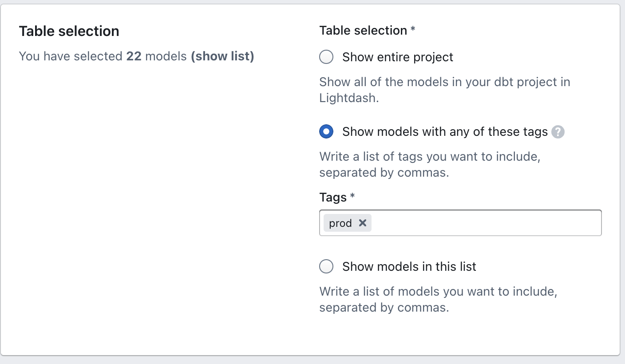Click the help icon beside the tags option

pyautogui.click(x=558, y=132)
